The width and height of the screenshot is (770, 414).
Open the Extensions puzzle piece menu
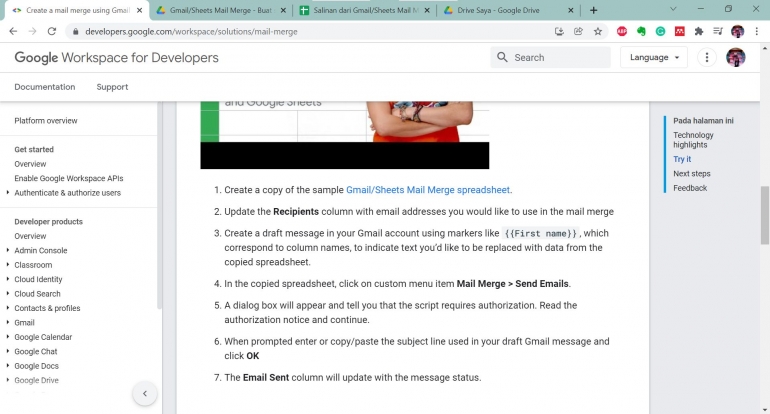(699, 31)
